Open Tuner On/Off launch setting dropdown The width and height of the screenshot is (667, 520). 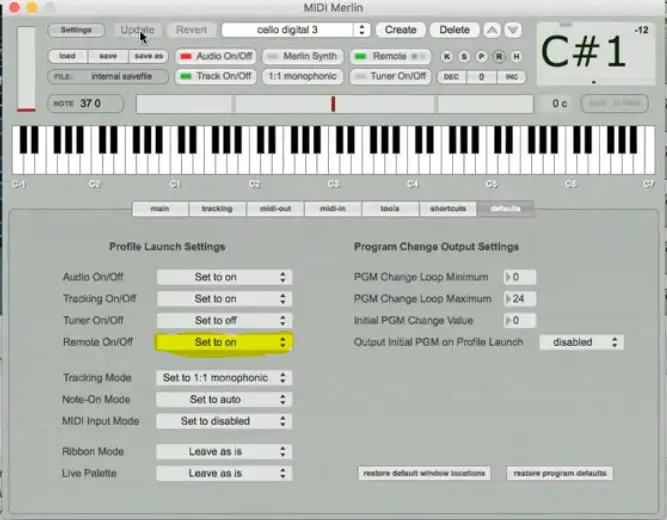[224, 320]
